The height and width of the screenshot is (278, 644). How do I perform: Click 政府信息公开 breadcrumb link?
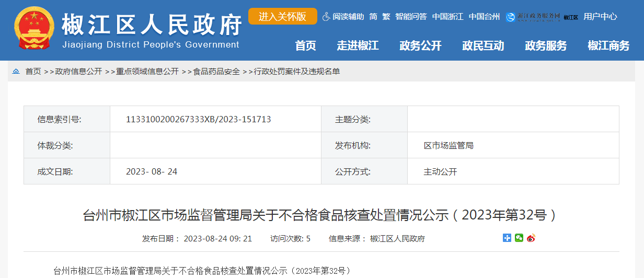78,72
